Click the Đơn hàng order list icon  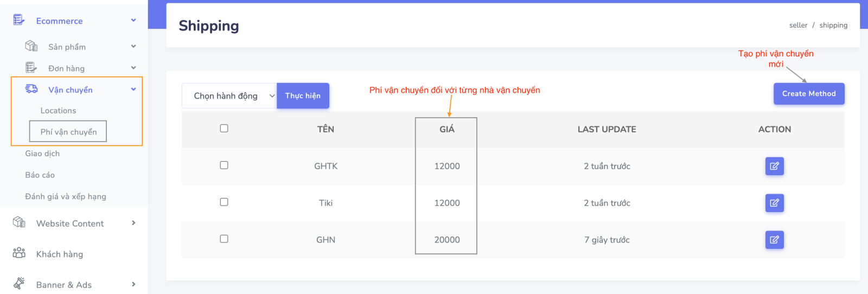tap(31, 68)
